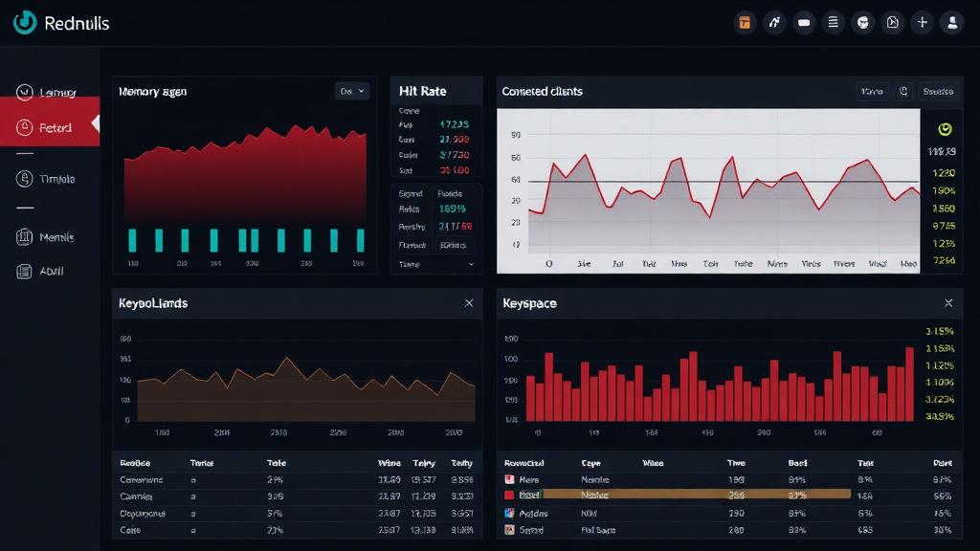Select the red swatch beside the Mers row
The image size is (980, 551).
(510, 479)
